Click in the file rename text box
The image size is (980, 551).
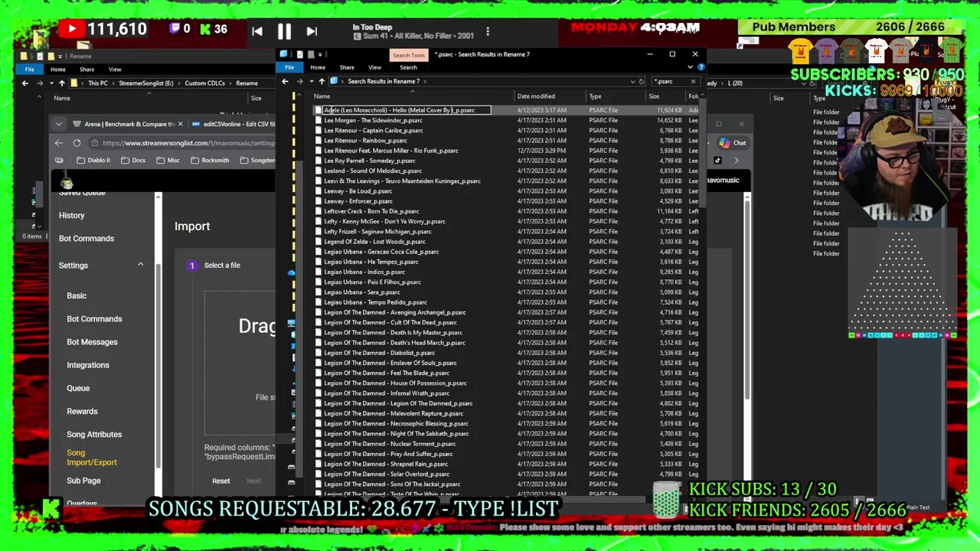(406, 110)
